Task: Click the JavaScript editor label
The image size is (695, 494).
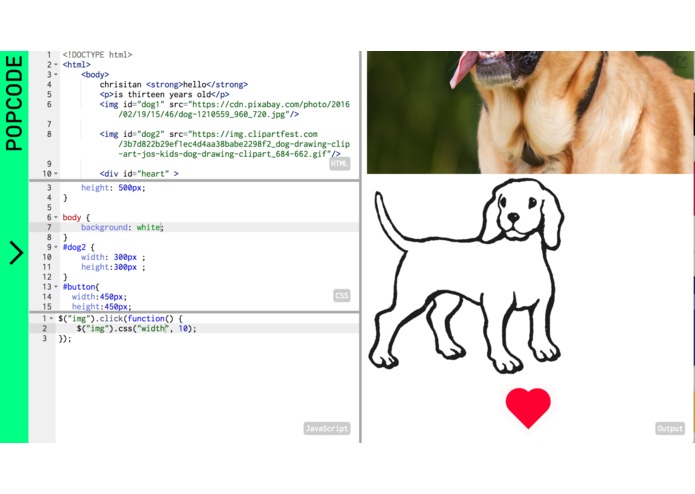Action: pyautogui.click(x=327, y=428)
